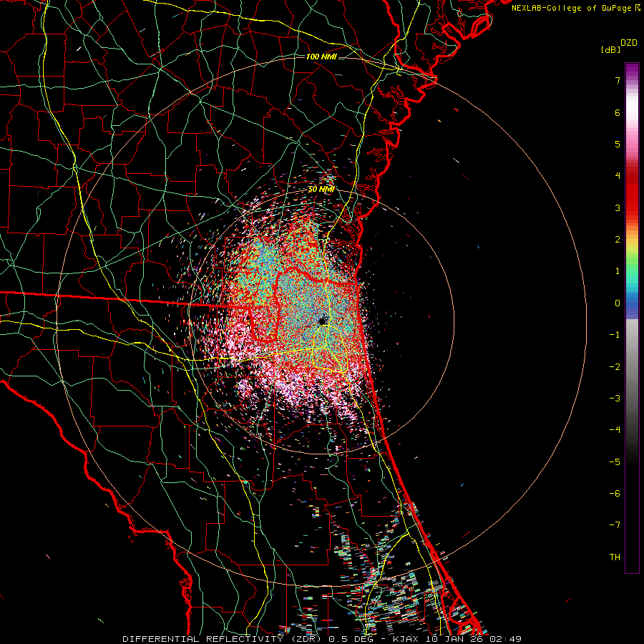
Task: Click the 7 value on color scale
Action: [618, 80]
